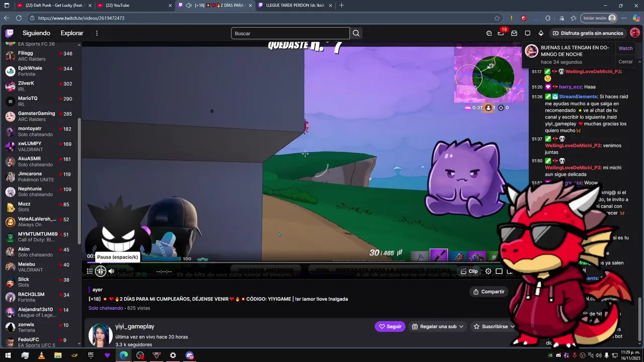Click the sidebar scrollbar
The image size is (644, 362).
pyautogui.click(x=79, y=181)
